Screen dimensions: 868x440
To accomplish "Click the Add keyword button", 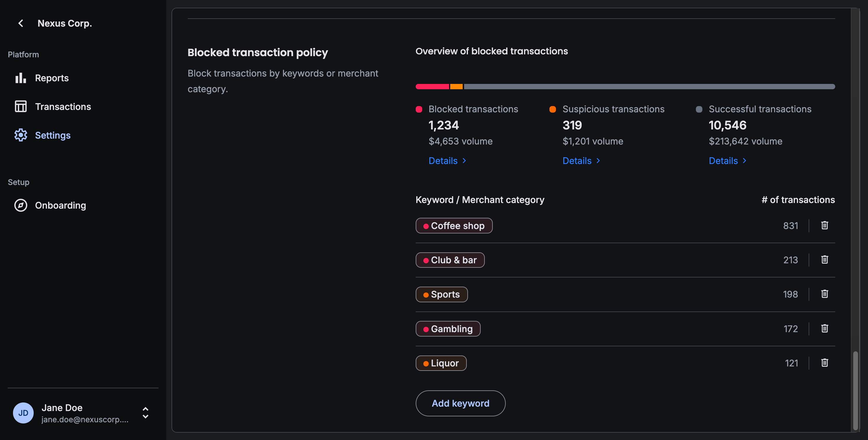I will coord(460,403).
